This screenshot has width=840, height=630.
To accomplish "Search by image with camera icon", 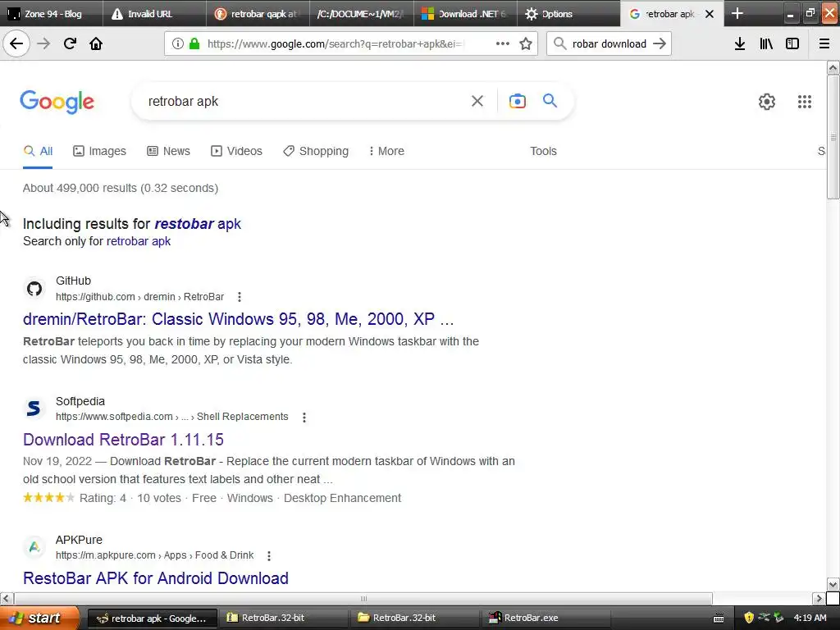I will [x=518, y=101].
